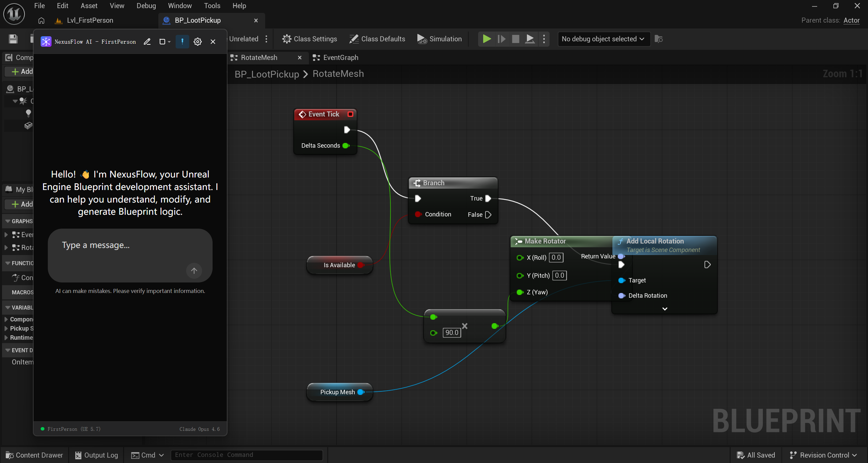Click the Type a message input box
The image size is (868, 463).
coord(130,255)
